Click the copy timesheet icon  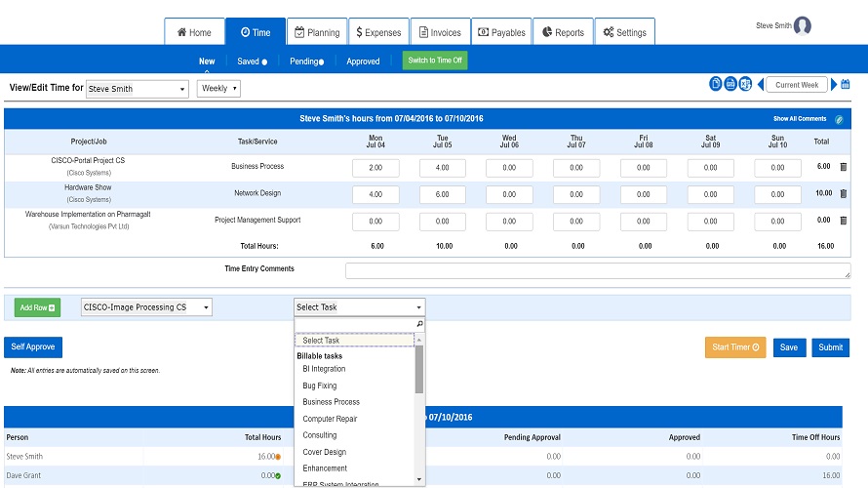716,85
